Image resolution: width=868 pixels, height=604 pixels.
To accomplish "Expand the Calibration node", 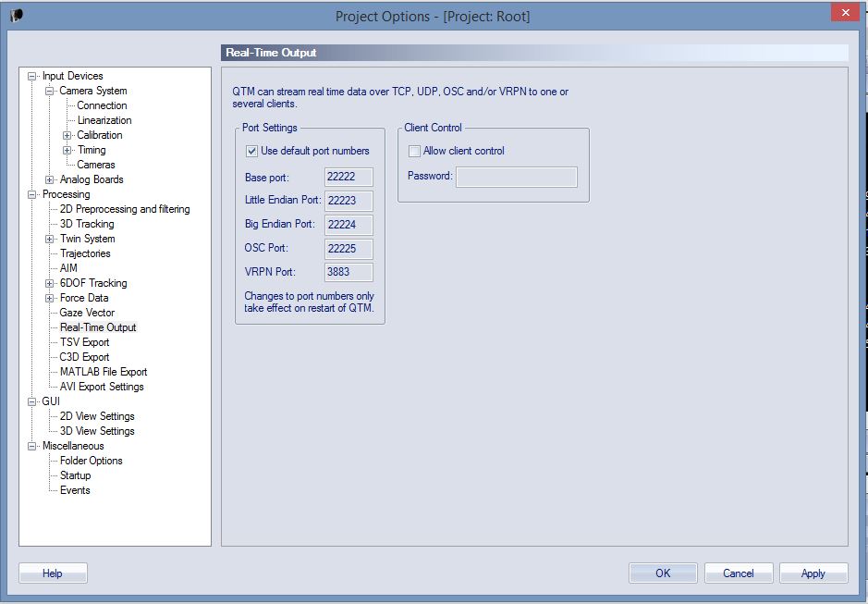I will pos(67,135).
